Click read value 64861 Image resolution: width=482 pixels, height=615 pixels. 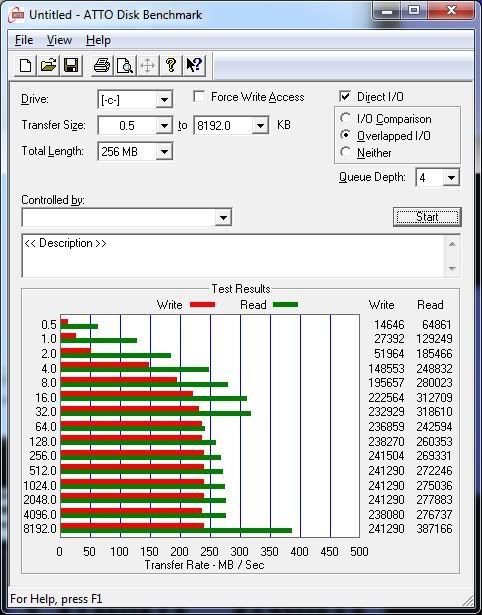coord(437,325)
